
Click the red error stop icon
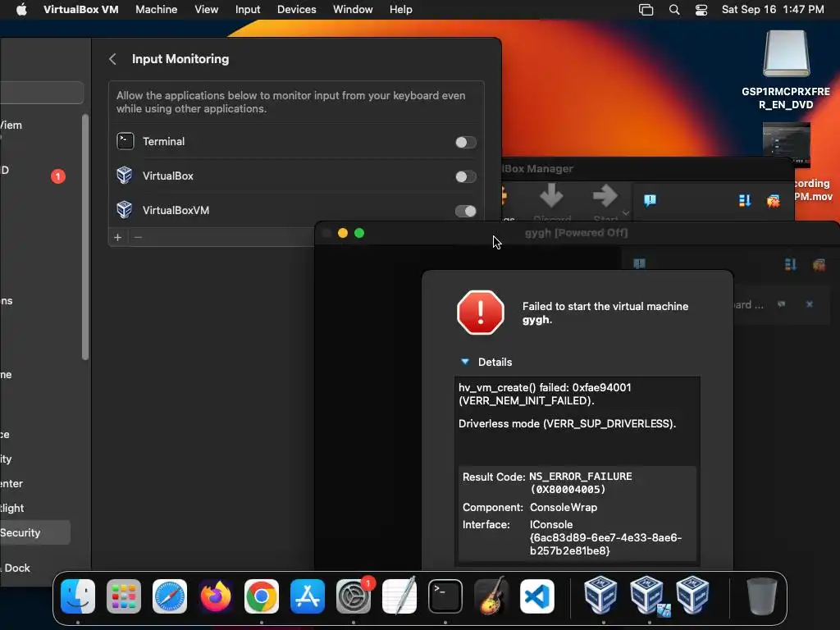tap(481, 313)
